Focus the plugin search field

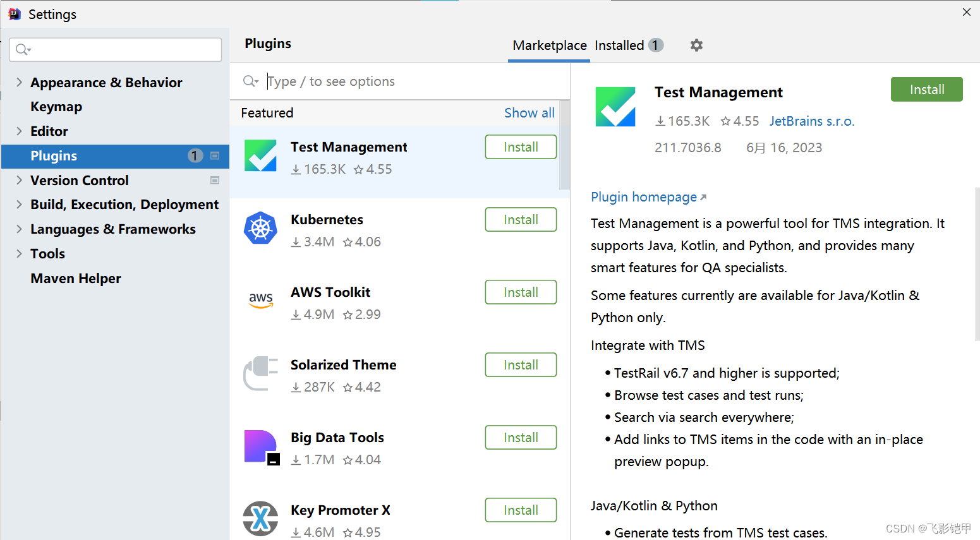[401, 81]
